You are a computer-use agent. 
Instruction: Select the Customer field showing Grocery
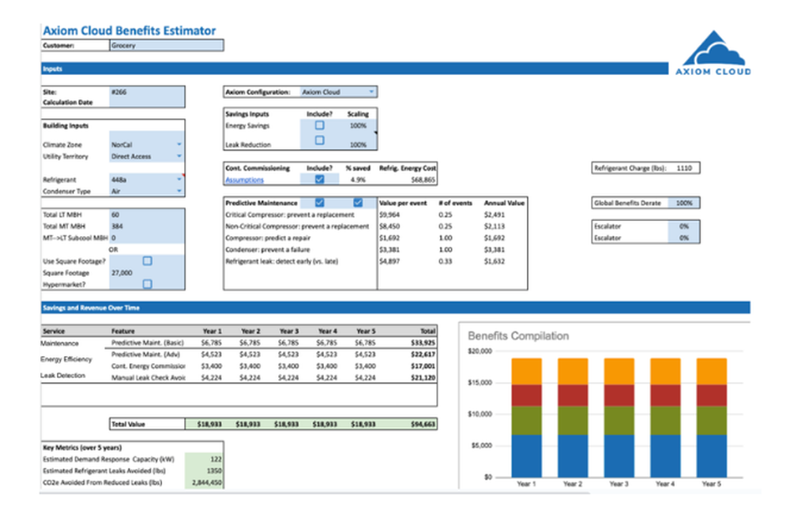tap(166, 45)
